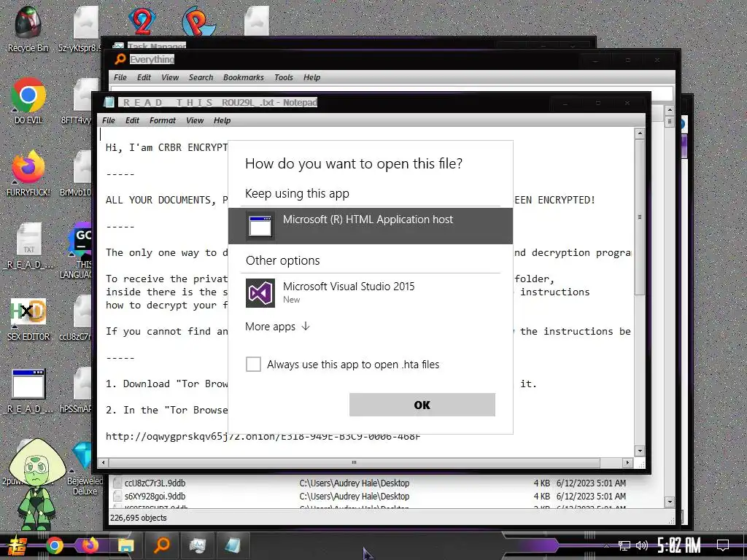Switch to Task Manager in taskbar
The height and width of the screenshot is (560, 747).
click(197, 545)
